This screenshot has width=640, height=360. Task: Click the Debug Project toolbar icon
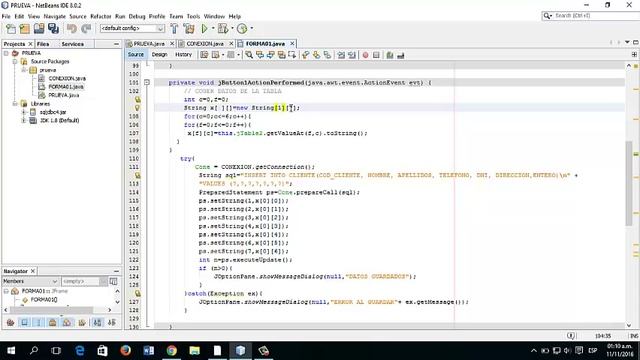(x=223, y=29)
